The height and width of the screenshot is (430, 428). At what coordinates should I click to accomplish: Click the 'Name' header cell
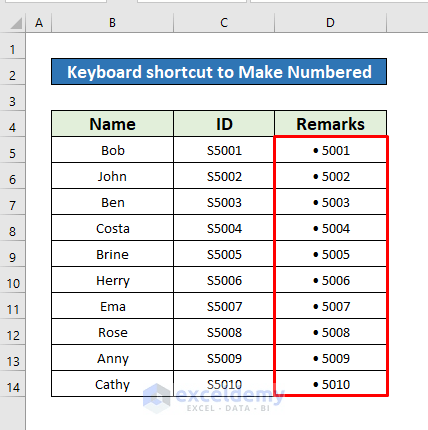pyautogui.click(x=113, y=124)
